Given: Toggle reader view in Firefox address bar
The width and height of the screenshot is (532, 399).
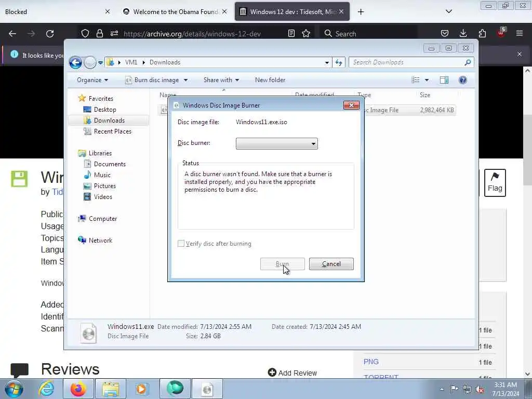Looking at the screenshot, I should pyautogui.click(x=291, y=33).
